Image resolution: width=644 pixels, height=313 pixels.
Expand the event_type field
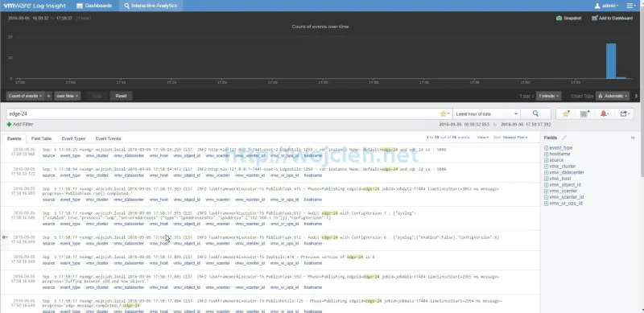click(x=547, y=148)
